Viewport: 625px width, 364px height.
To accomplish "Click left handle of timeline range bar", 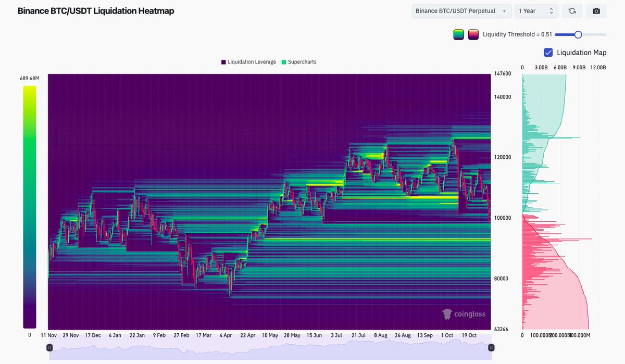I will click(49, 347).
